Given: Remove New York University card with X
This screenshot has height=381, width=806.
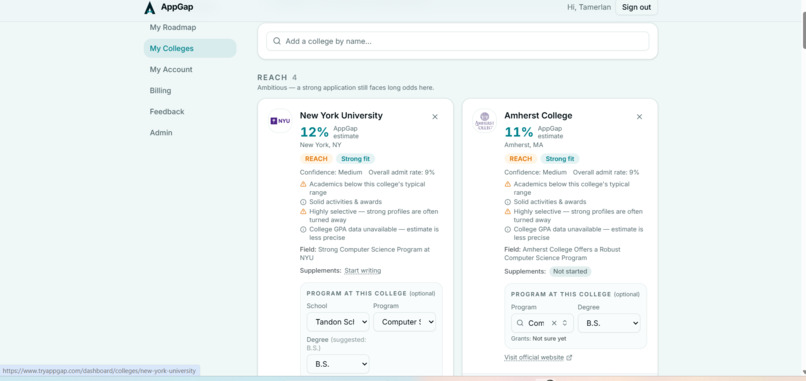Looking at the screenshot, I should coord(435,117).
